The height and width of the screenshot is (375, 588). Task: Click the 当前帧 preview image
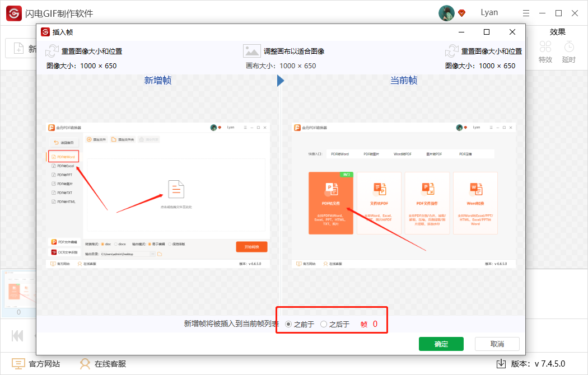click(404, 195)
